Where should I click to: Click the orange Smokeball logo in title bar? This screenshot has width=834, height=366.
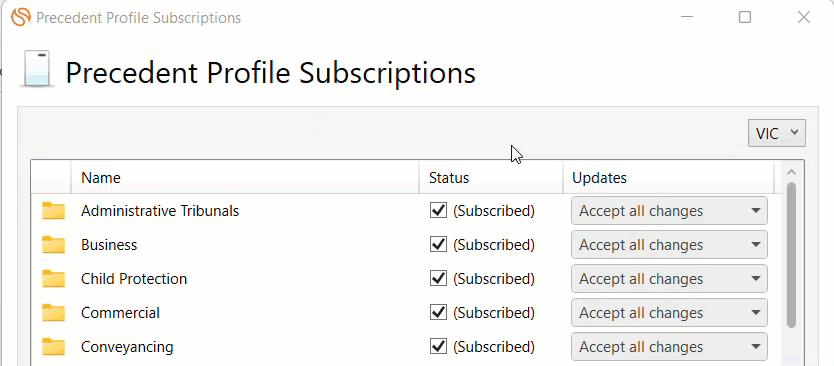click(21, 17)
